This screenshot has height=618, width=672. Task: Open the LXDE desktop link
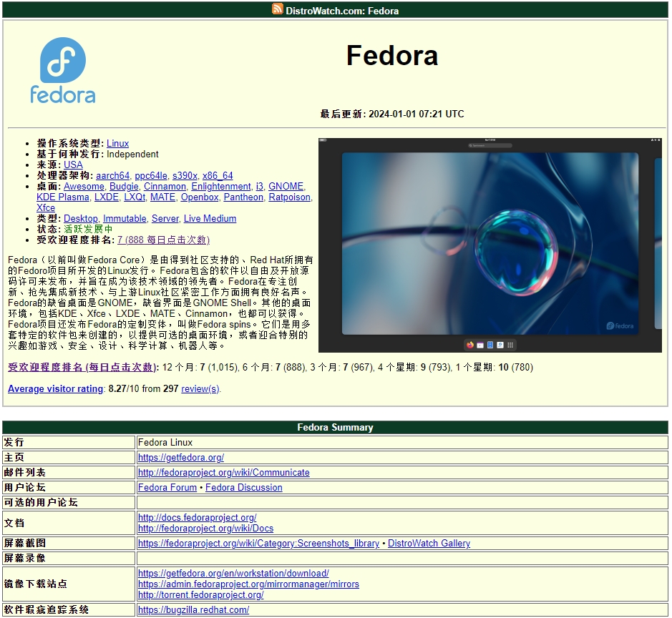click(x=107, y=197)
